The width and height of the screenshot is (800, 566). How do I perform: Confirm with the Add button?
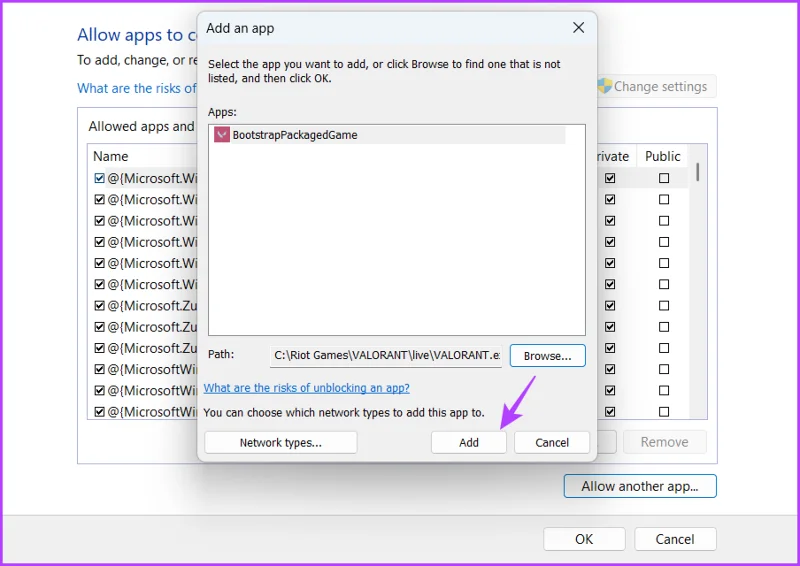(468, 442)
